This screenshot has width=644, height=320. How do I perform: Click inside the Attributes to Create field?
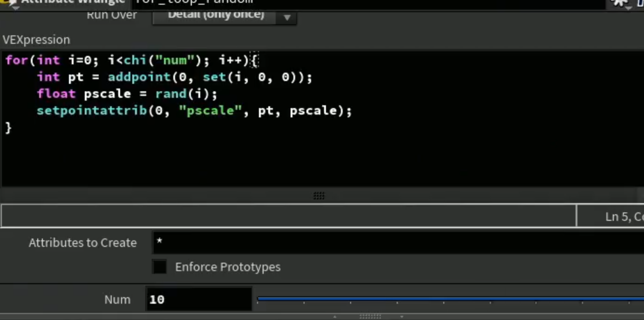point(398,242)
